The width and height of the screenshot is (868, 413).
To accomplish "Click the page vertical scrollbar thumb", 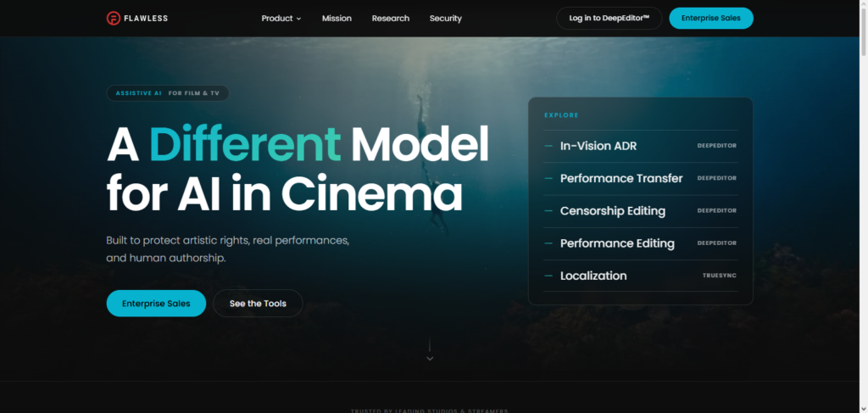I will tap(863, 33).
